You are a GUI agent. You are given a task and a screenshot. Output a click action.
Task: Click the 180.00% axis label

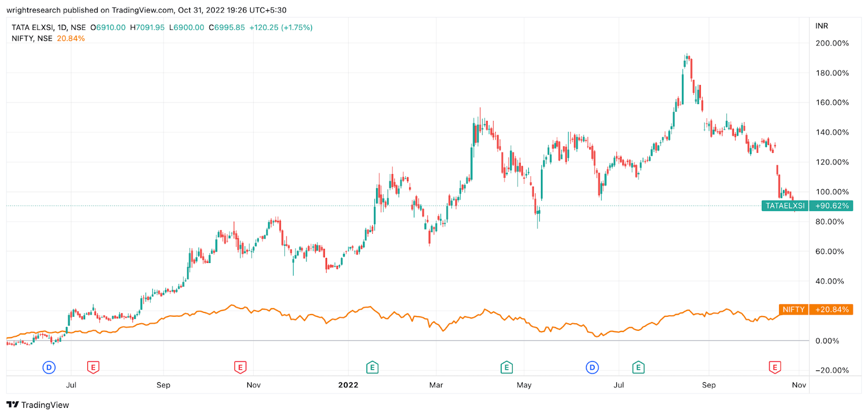click(832, 73)
